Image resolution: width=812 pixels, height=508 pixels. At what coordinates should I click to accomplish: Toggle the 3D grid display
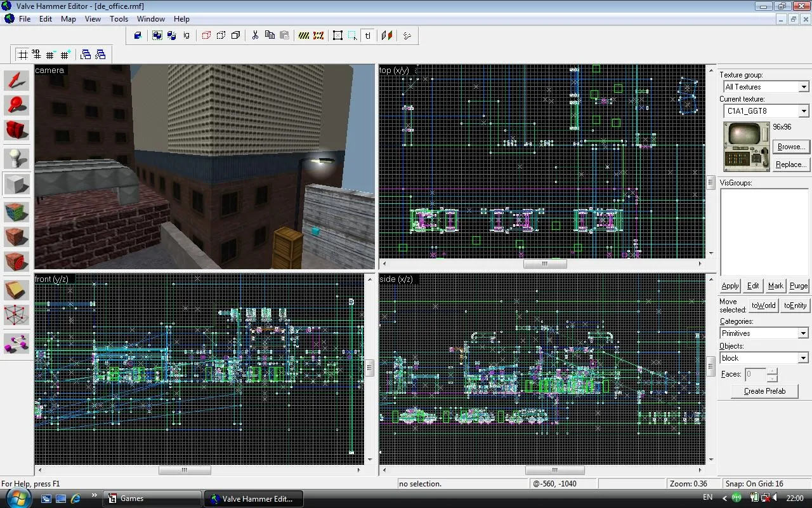(x=37, y=55)
